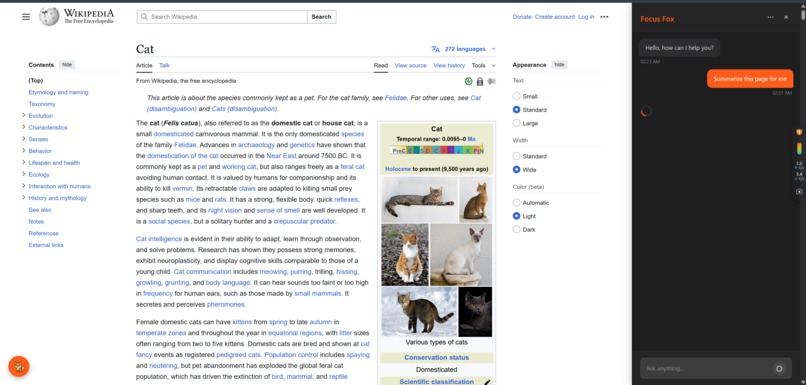Viewport: 806px width, 385px height.
Task: Close the Focus Fox side panel
Action: pos(786,17)
